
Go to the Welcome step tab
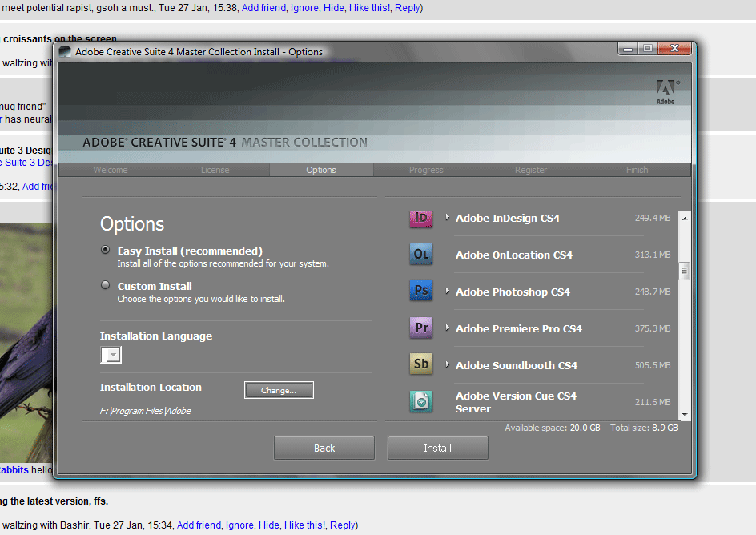tap(111, 170)
